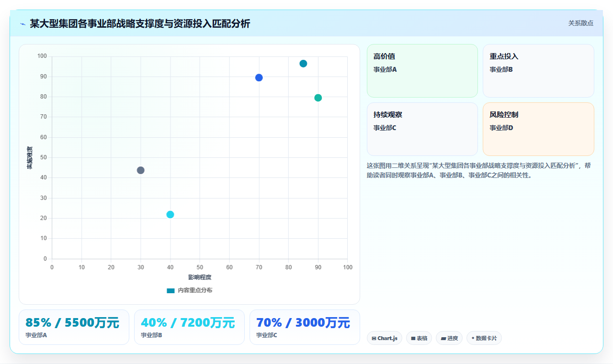Click the 数据卡片 tag
613x364 pixels.
(x=484, y=338)
